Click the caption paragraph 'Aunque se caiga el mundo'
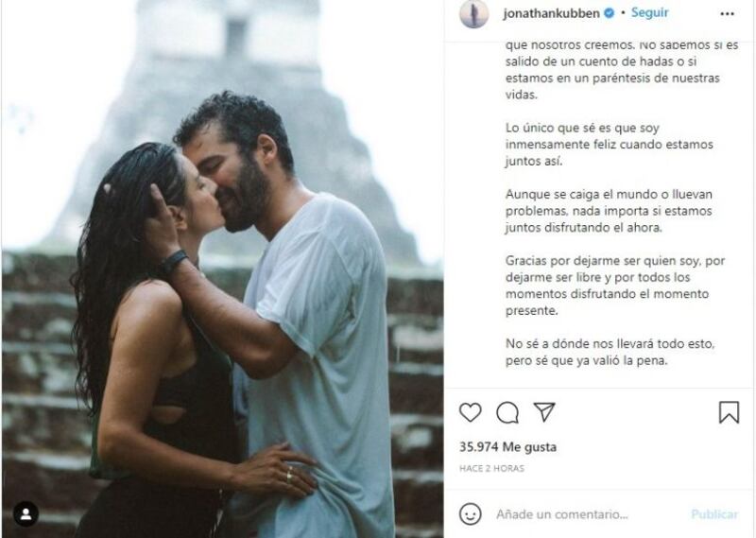756x538 pixels. click(609, 211)
